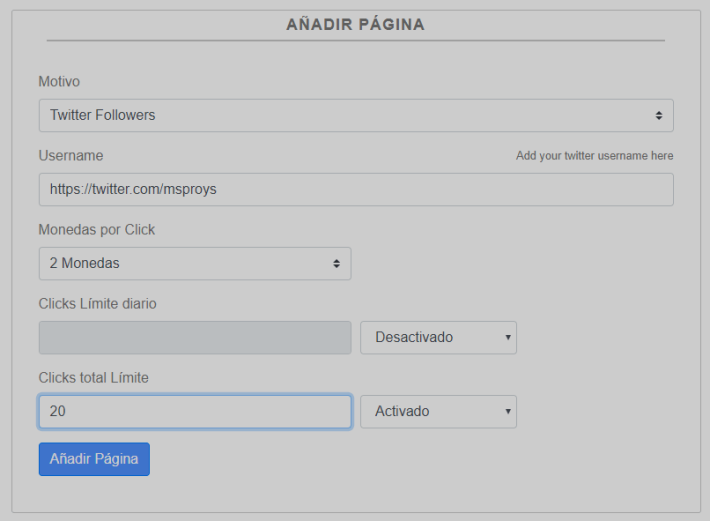Click the caret arrow on Desactivado select
The width and height of the screenshot is (710, 521).
point(508,337)
